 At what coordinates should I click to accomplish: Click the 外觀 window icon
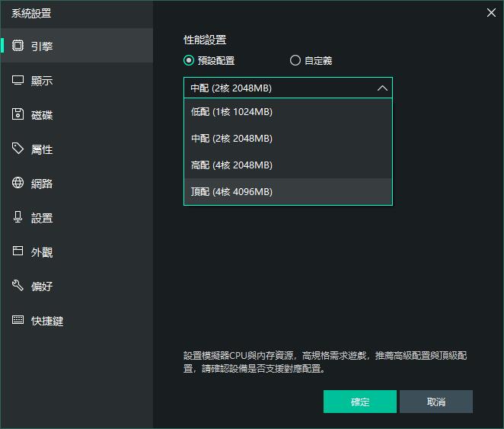tap(18, 251)
